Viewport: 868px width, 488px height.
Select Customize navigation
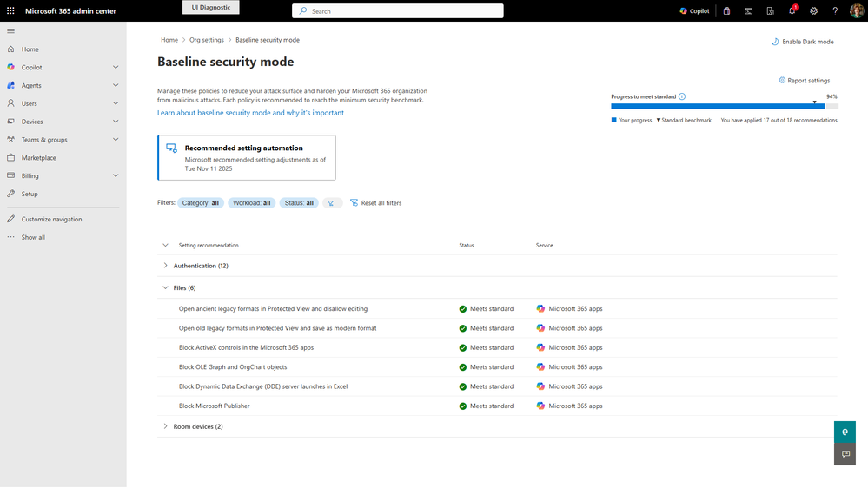tap(51, 219)
